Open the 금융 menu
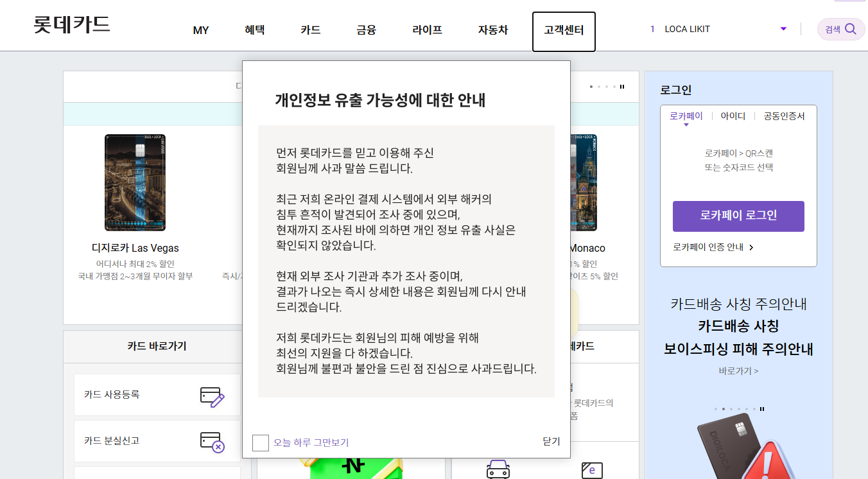The image size is (868, 479). (367, 30)
